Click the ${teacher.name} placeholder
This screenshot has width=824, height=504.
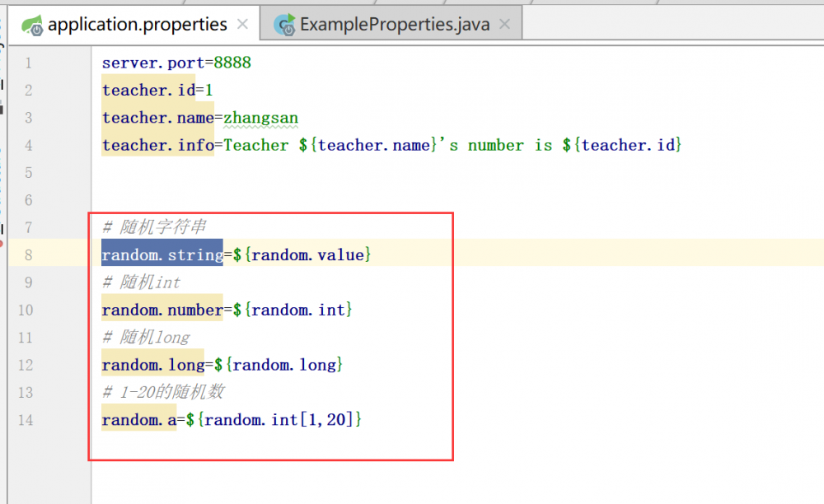[x=368, y=145]
